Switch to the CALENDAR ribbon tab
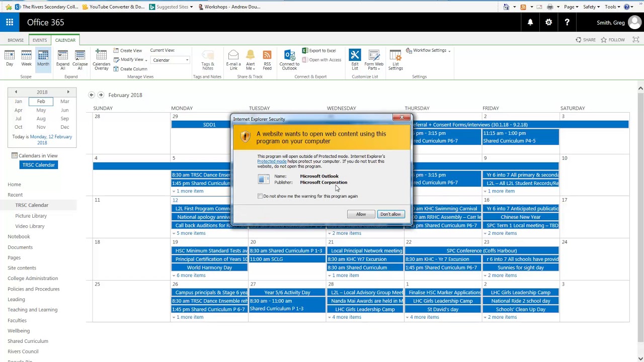The image size is (644, 362). tap(65, 40)
